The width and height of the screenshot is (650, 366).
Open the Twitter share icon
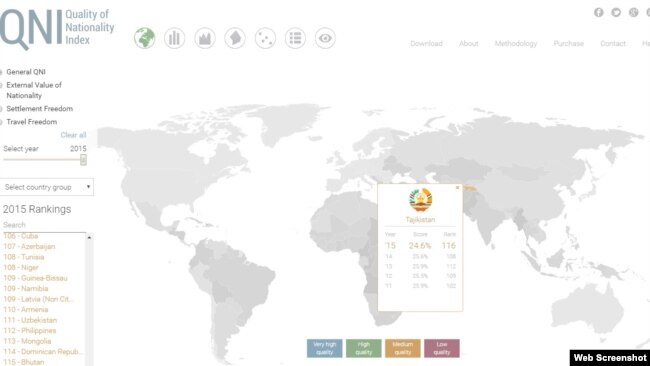pos(616,12)
